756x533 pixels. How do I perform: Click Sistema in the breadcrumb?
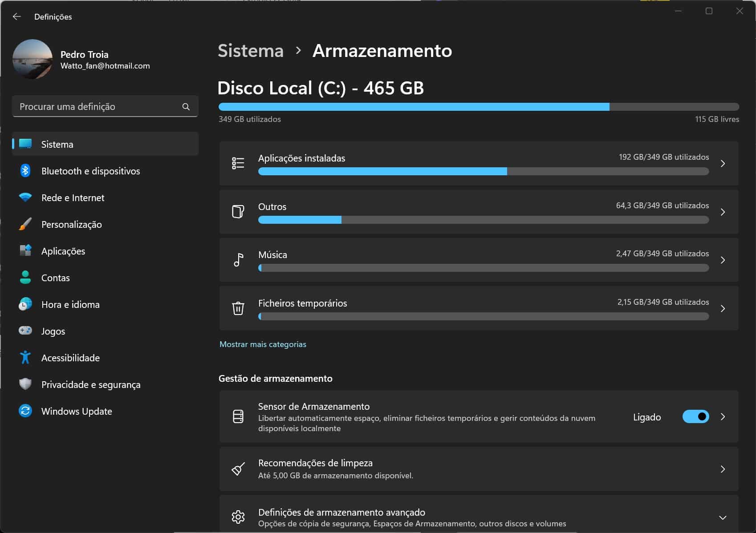pyautogui.click(x=251, y=51)
